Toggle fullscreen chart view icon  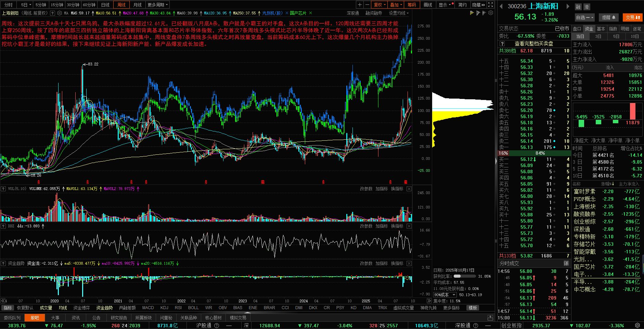[x=490, y=5]
